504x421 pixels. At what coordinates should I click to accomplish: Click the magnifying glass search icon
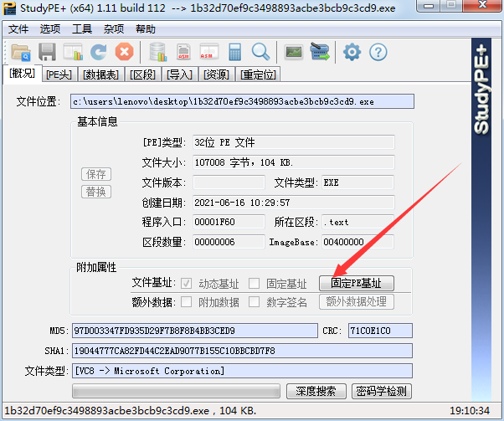tap(260, 52)
